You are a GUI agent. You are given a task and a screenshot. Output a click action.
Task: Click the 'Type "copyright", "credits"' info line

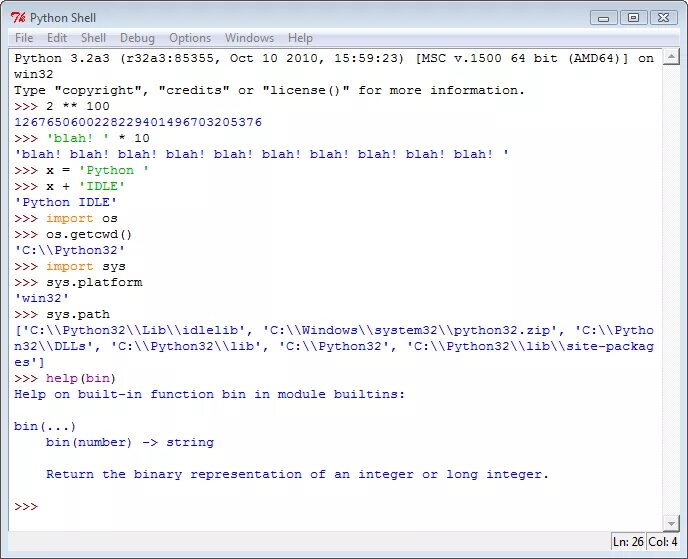pos(269,90)
